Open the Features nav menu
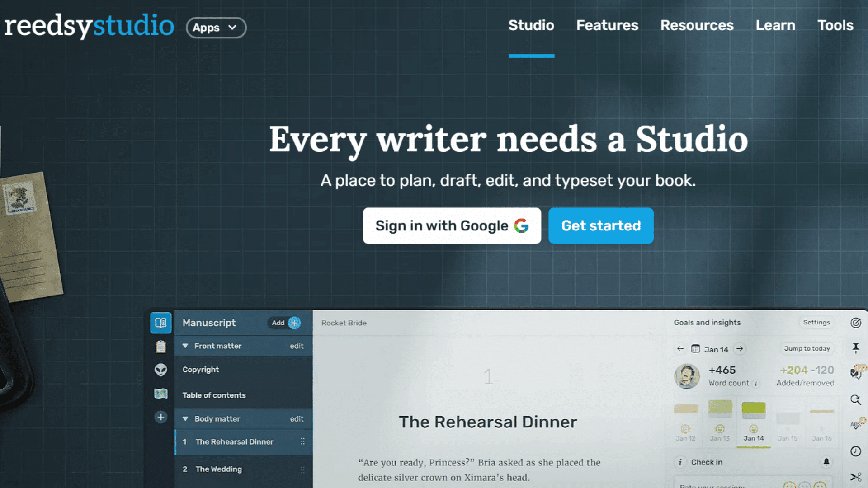The height and width of the screenshot is (488, 868). (607, 25)
